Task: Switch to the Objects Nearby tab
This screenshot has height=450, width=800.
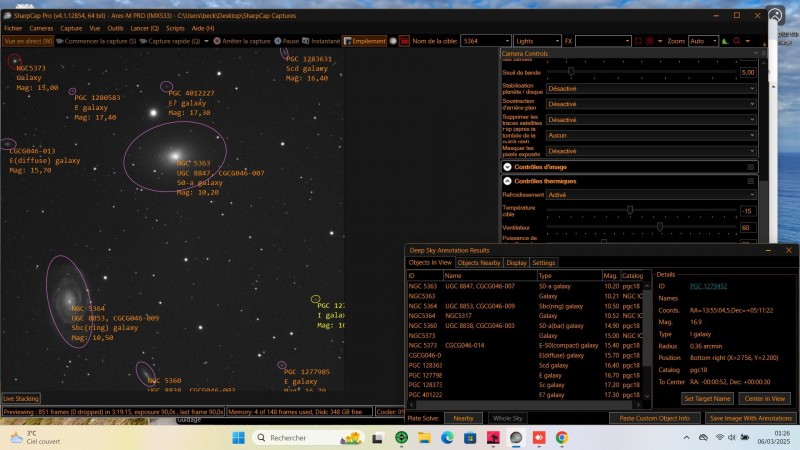Action: [478, 263]
